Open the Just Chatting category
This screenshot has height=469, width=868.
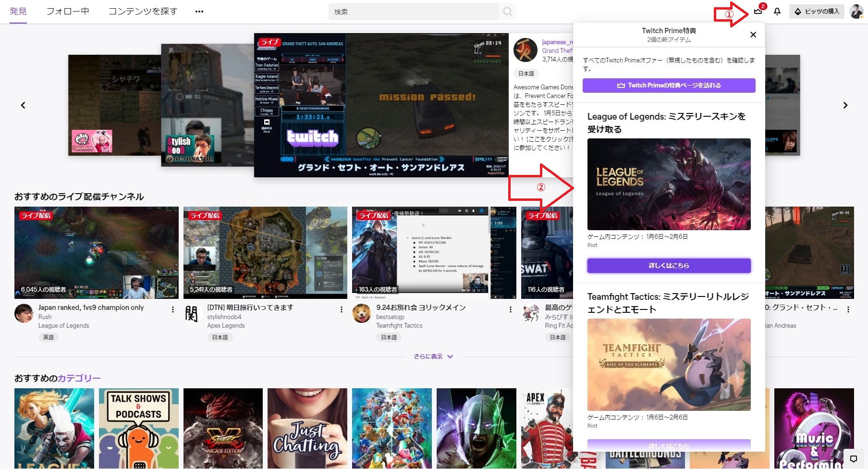(307, 428)
